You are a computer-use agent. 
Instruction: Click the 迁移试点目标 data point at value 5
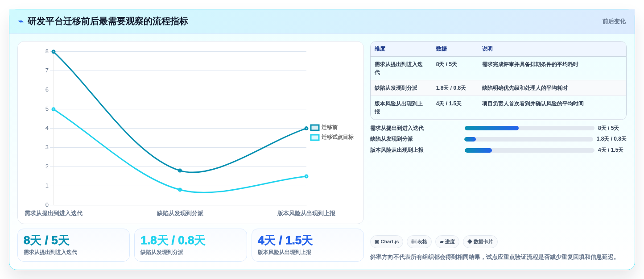54,109
